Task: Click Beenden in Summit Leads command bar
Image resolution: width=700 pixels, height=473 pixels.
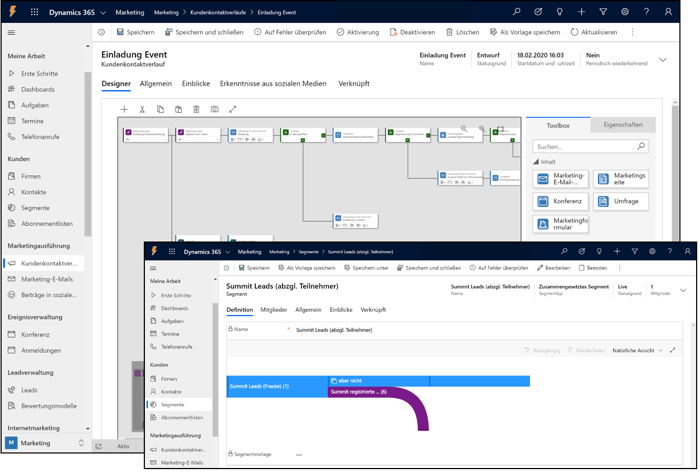Action: 593,268
